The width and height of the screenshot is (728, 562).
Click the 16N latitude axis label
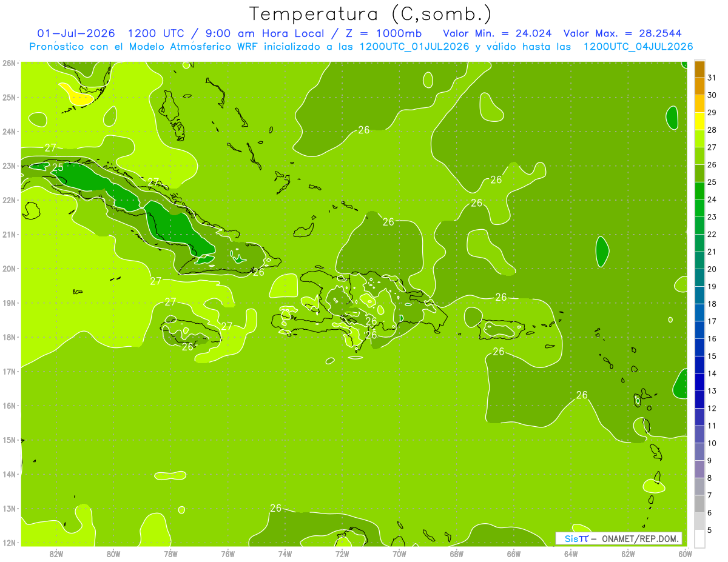click(9, 406)
